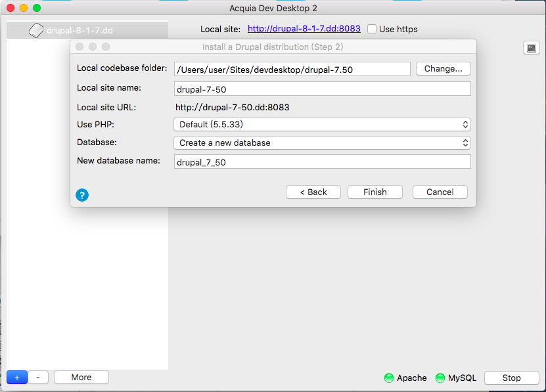
Task: Go back with the < Back button
Action: 313,192
